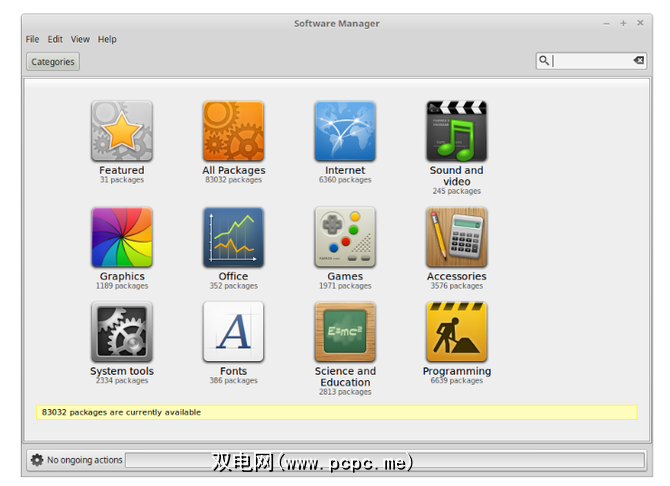Viewport: 670px width, 486px height.
Task: Click the Categories button
Action: (x=53, y=62)
